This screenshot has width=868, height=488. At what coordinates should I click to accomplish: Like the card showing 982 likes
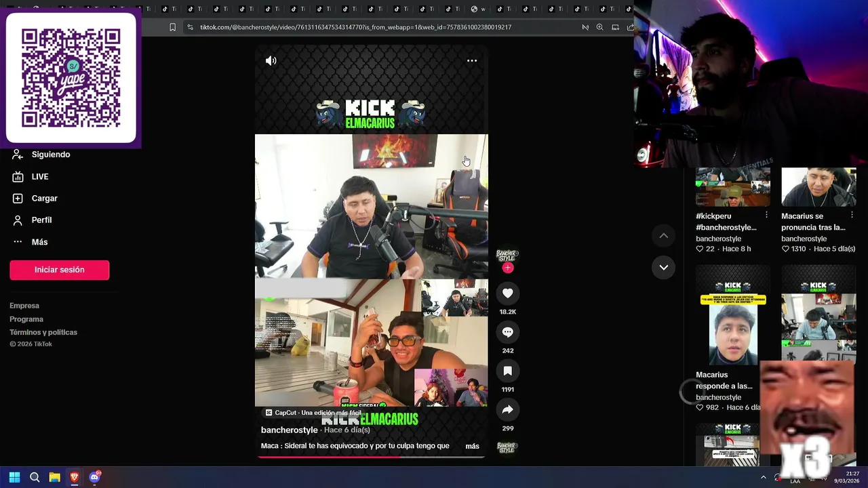(x=700, y=407)
